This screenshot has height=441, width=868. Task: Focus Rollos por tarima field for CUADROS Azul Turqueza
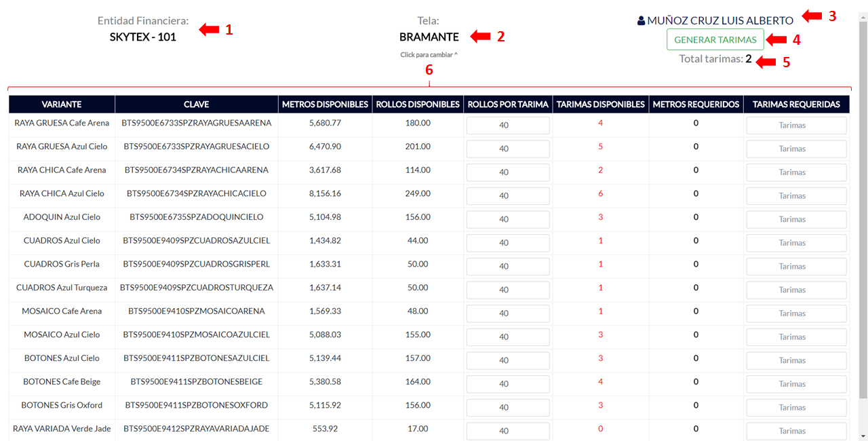(508, 290)
